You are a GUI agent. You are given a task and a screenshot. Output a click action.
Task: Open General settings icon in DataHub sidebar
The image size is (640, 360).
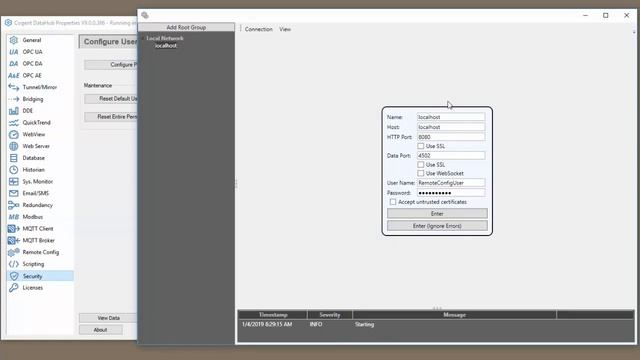pyautogui.click(x=13, y=40)
